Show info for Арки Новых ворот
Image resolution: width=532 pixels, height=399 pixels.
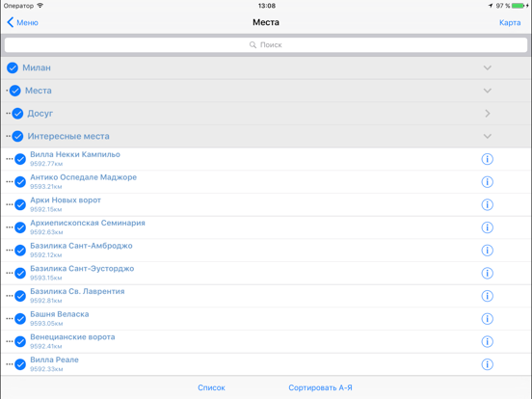488,204
